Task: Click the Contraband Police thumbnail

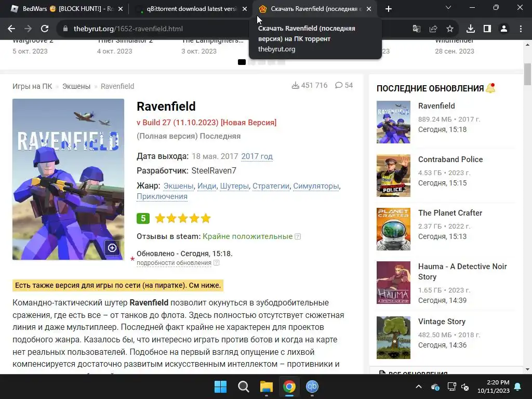Action: (393, 176)
